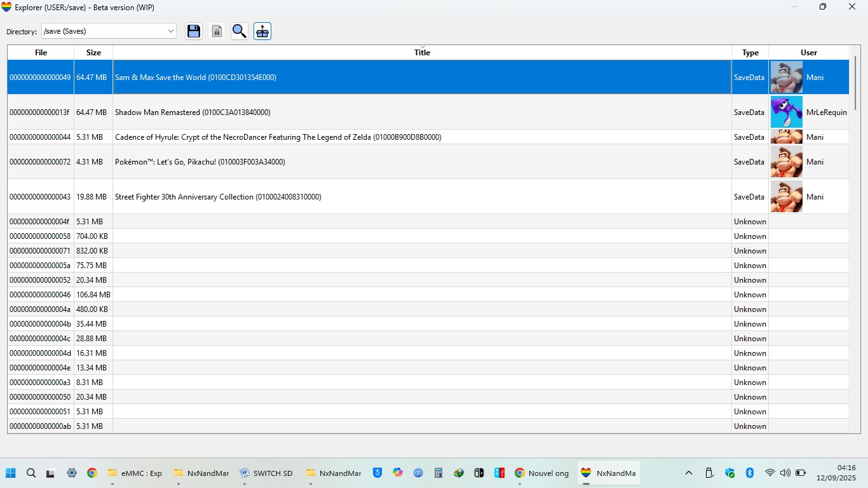Open the Copilot taskbar icon
Screen dimensions: 868x488
click(398, 473)
